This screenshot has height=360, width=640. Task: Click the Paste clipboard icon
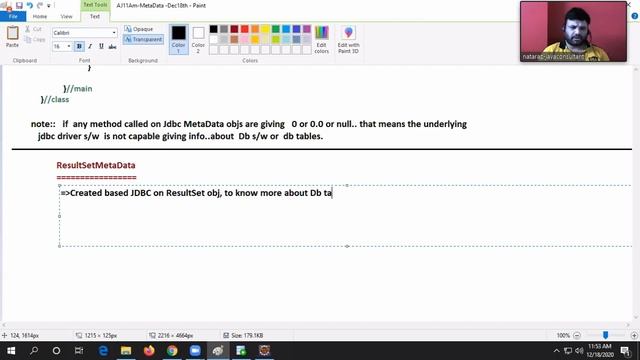click(x=12, y=36)
